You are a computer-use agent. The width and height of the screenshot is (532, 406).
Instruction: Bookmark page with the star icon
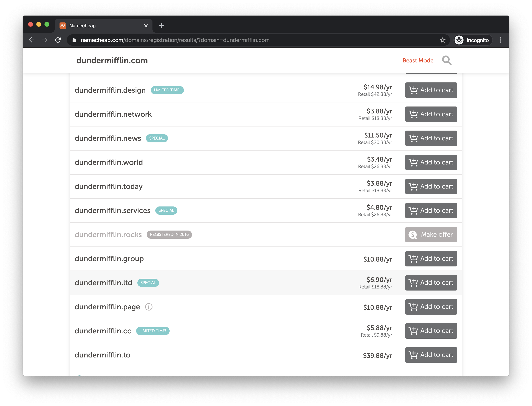point(443,40)
